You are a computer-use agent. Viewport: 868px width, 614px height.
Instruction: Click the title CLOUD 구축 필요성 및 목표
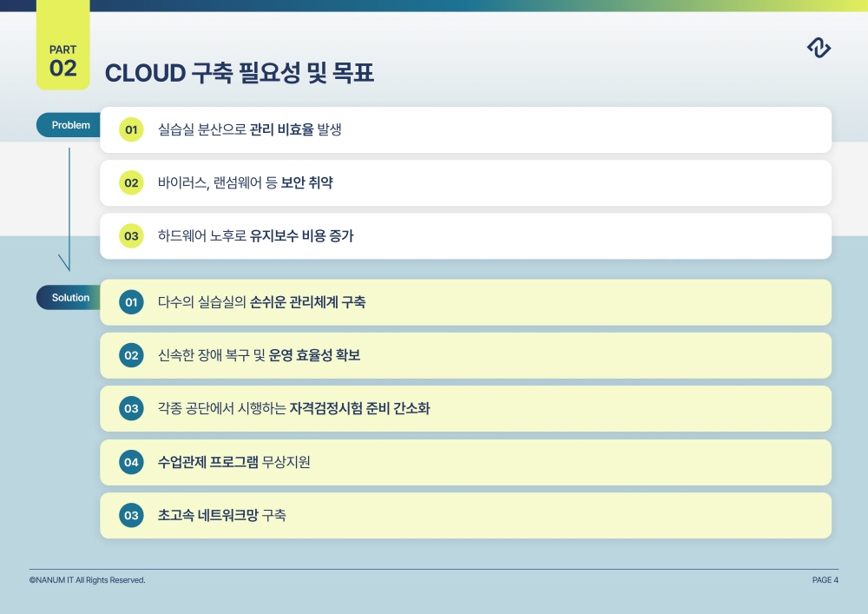(x=240, y=73)
